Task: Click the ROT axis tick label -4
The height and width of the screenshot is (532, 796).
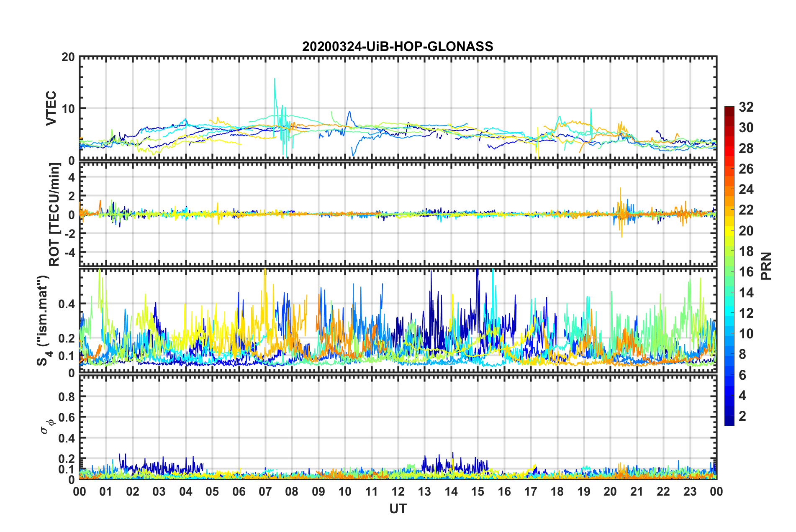Action: pyautogui.click(x=69, y=252)
